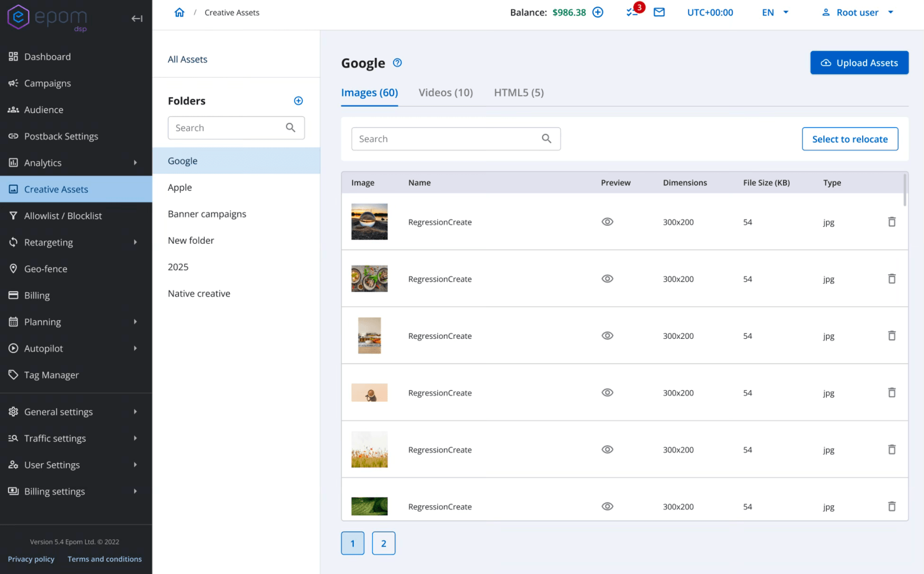Switch to the Videos (10) tab
This screenshot has width=924, height=574.
click(x=445, y=93)
